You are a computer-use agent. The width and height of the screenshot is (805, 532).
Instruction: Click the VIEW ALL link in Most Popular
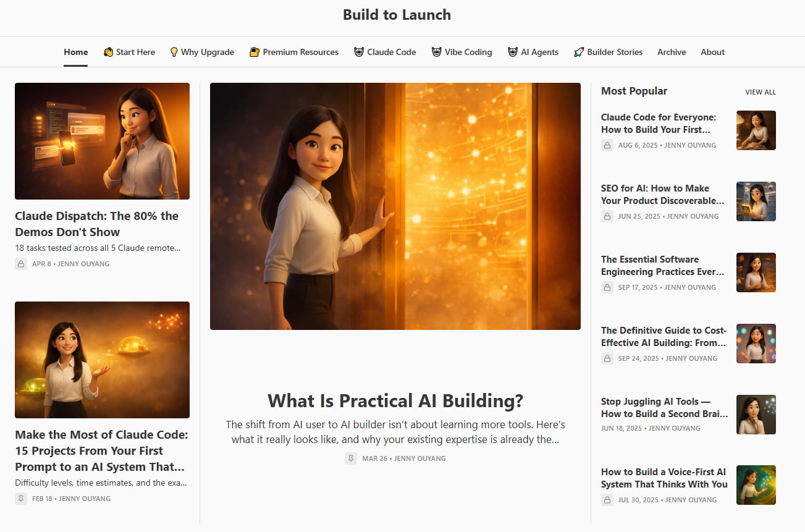click(x=761, y=92)
